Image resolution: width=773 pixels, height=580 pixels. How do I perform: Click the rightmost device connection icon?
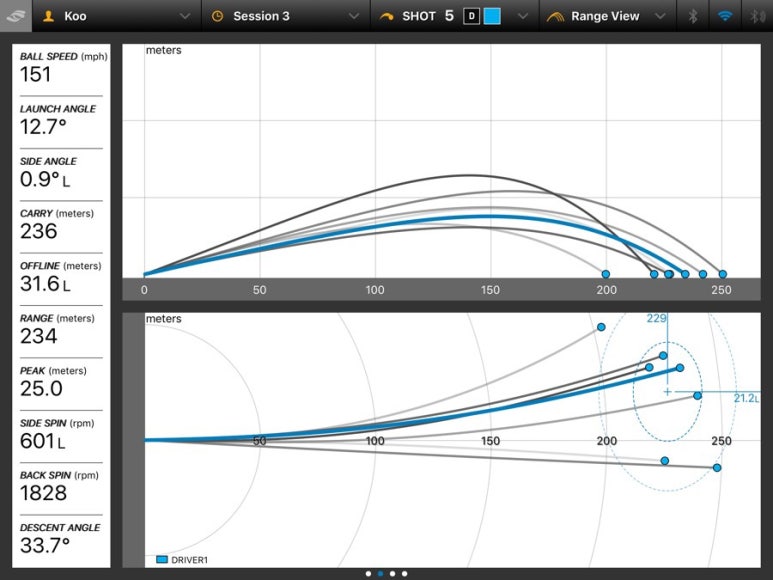[757, 16]
